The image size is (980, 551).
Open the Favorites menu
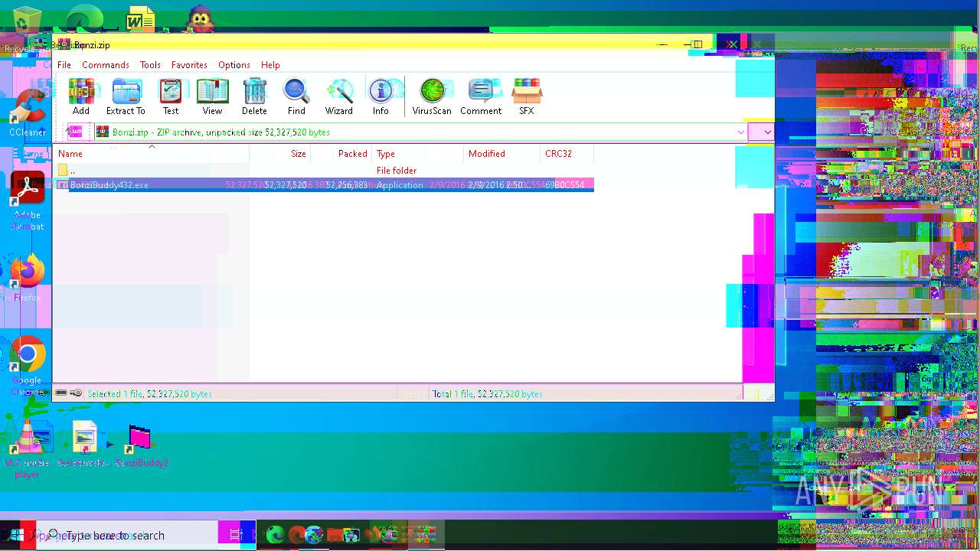[x=189, y=65]
